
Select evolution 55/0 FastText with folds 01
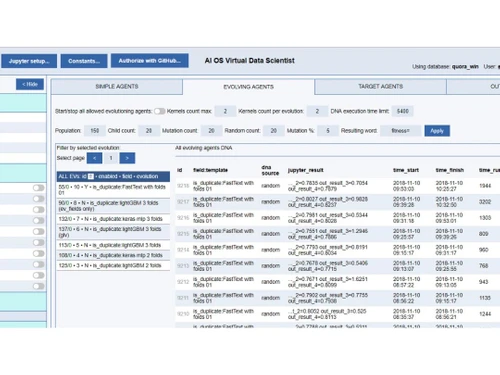[x=113, y=190]
